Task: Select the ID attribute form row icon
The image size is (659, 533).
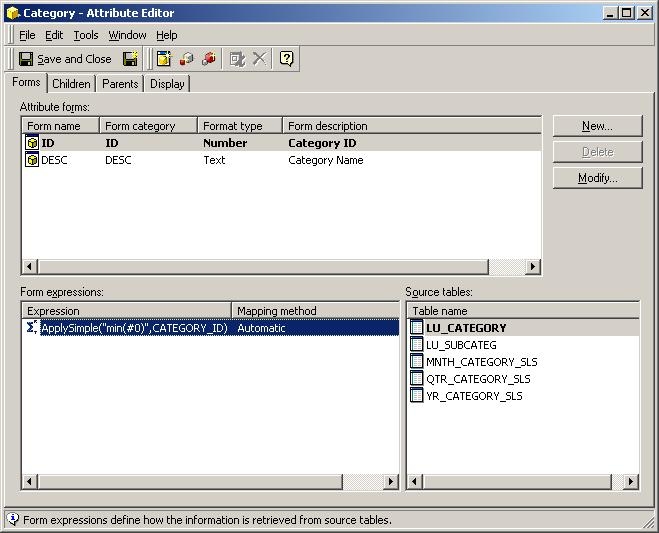Action: pos(33,143)
